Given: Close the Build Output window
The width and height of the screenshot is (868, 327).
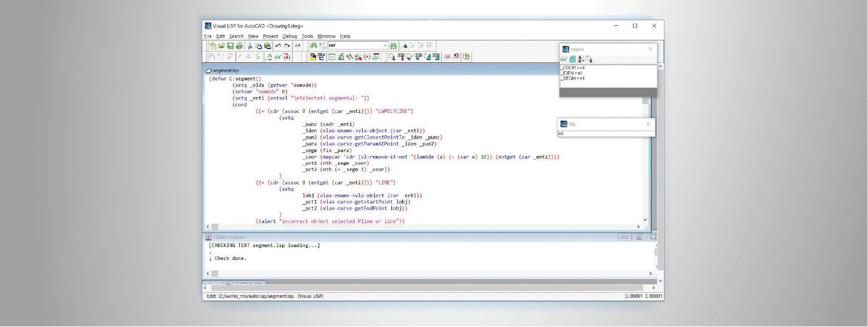Looking at the screenshot, I should pos(653,237).
